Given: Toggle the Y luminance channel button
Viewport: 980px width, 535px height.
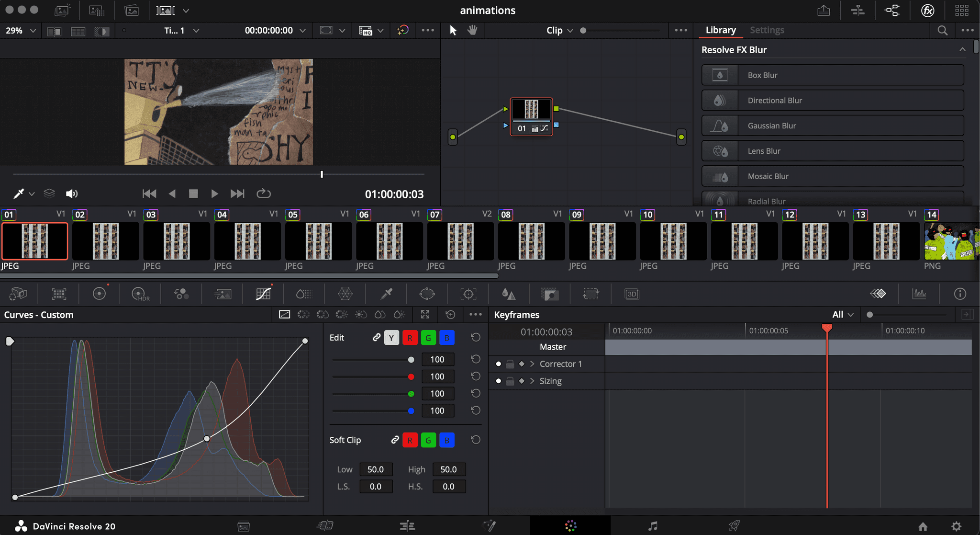Looking at the screenshot, I should [391, 338].
